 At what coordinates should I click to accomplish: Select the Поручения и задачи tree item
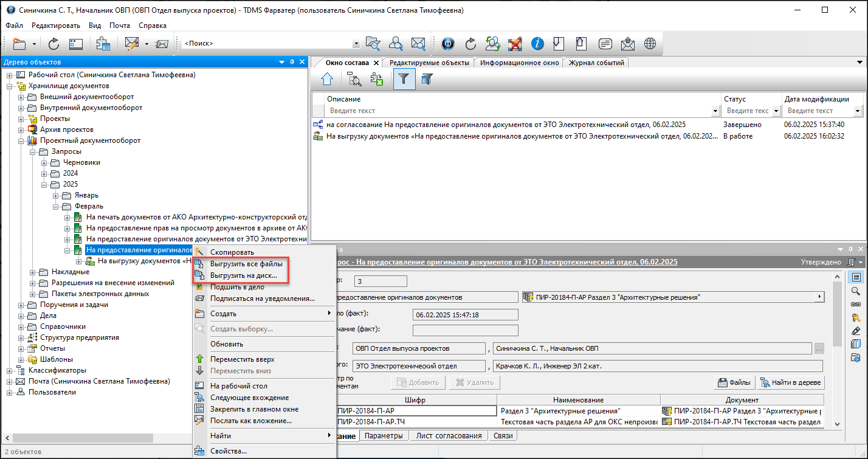click(x=74, y=305)
